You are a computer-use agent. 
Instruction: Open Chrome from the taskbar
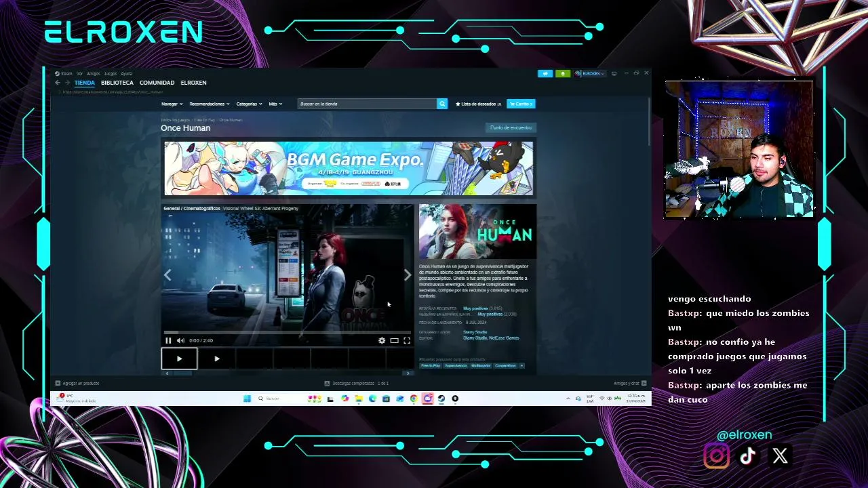pyautogui.click(x=414, y=399)
